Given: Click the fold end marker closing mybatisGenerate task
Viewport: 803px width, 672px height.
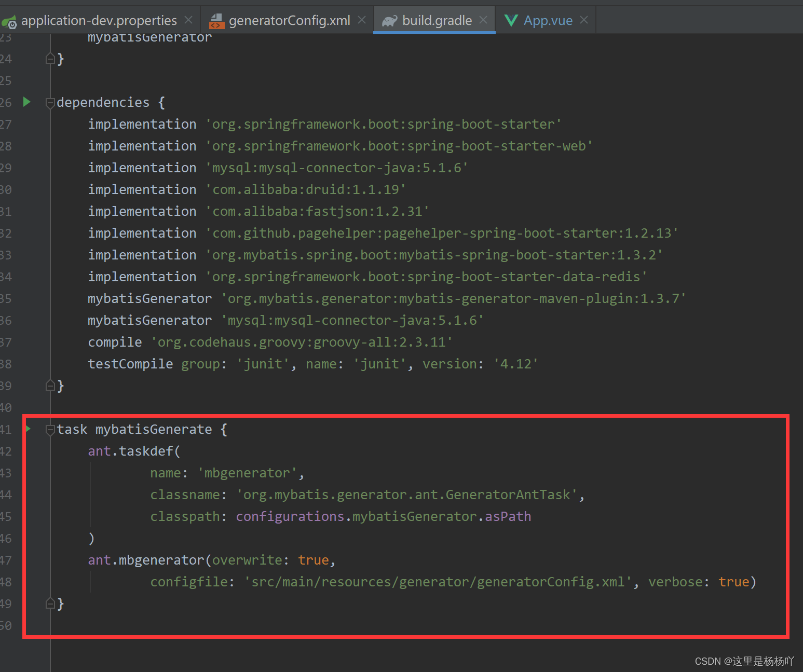Looking at the screenshot, I should [50, 604].
